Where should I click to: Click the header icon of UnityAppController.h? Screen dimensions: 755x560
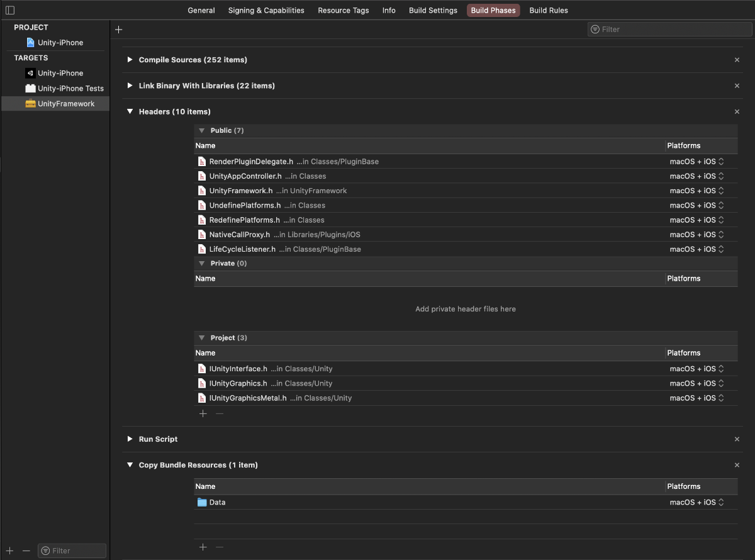coord(202,176)
